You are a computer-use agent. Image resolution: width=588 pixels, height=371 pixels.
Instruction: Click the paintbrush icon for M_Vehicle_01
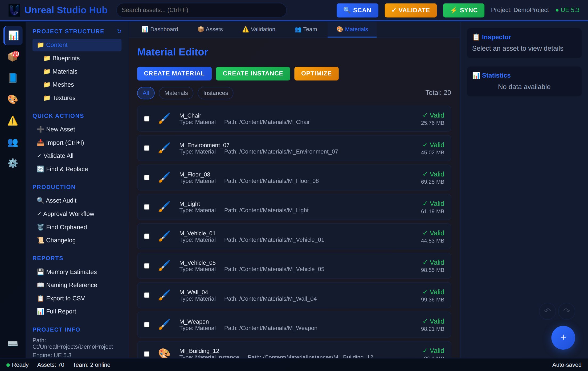click(164, 236)
